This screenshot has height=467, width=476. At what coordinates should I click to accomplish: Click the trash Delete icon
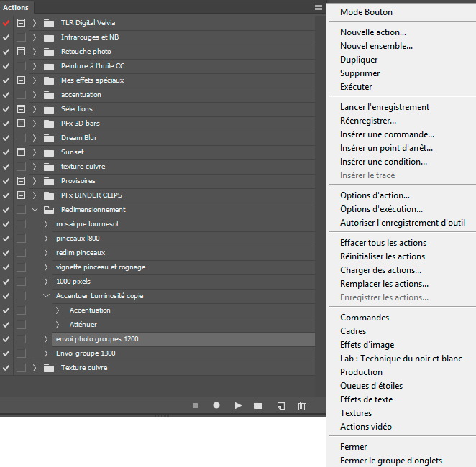click(301, 406)
